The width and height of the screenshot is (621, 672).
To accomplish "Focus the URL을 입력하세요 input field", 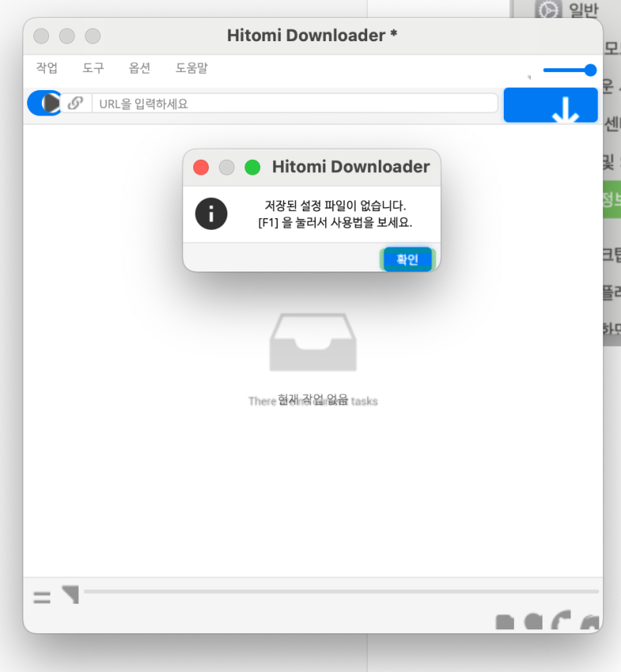I will pyautogui.click(x=295, y=103).
